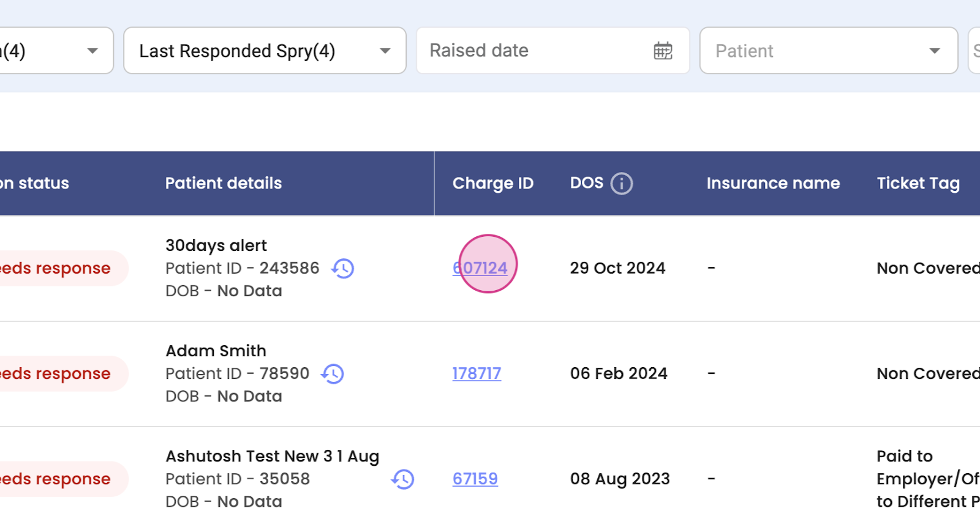Open calendar icon in Raised date field
This screenshot has height=519, width=980.
point(663,51)
